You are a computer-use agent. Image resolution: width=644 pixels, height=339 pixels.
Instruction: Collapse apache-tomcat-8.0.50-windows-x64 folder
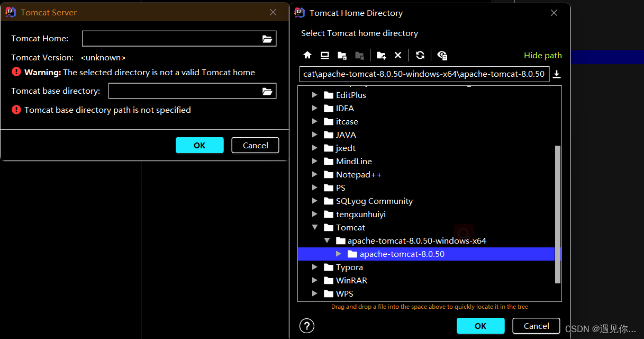[x=327, y=241]
